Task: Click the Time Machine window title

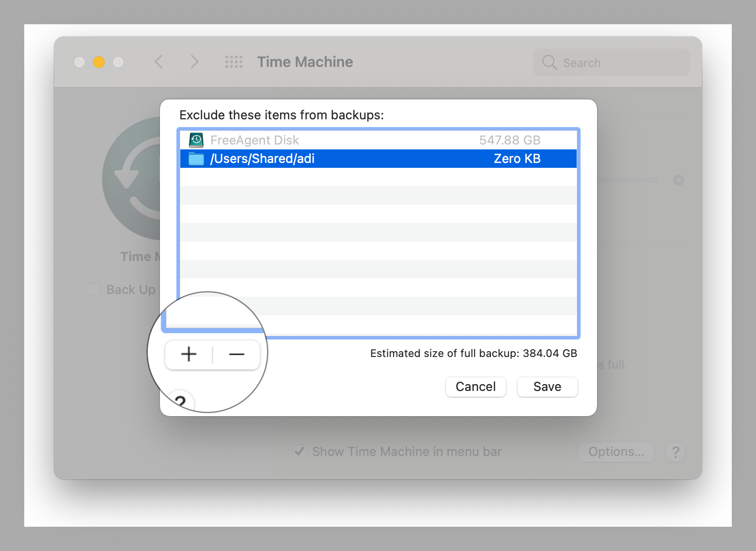Action: point(305,62)
